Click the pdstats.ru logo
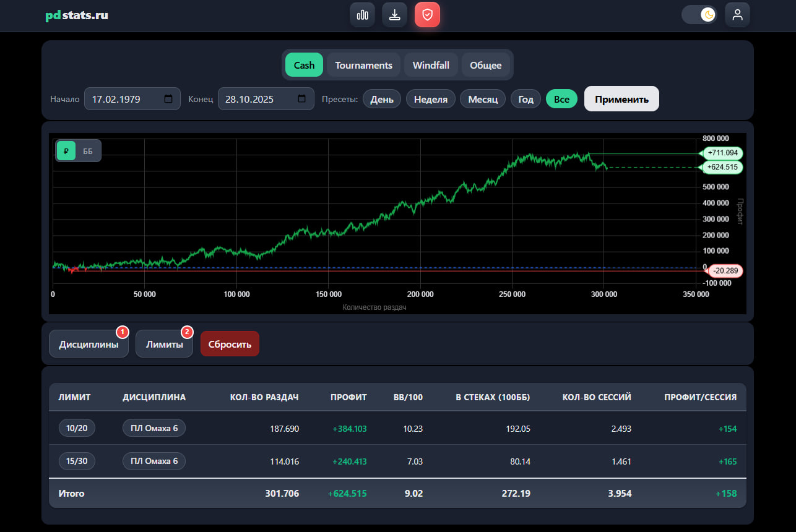The width and height of the screenshot is (796, 532). [x=77, y=15]
